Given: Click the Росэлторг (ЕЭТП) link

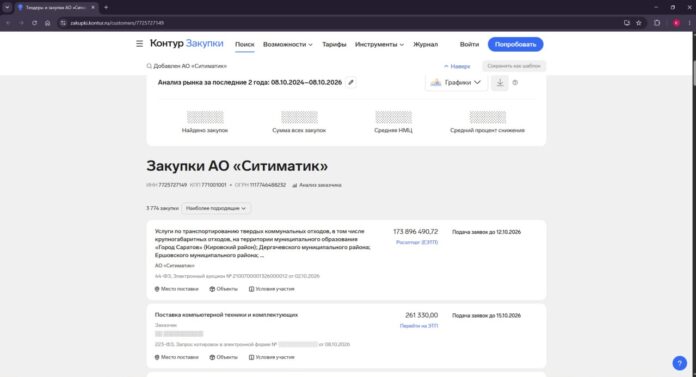Looking at the screenshot, I should 417,242.
